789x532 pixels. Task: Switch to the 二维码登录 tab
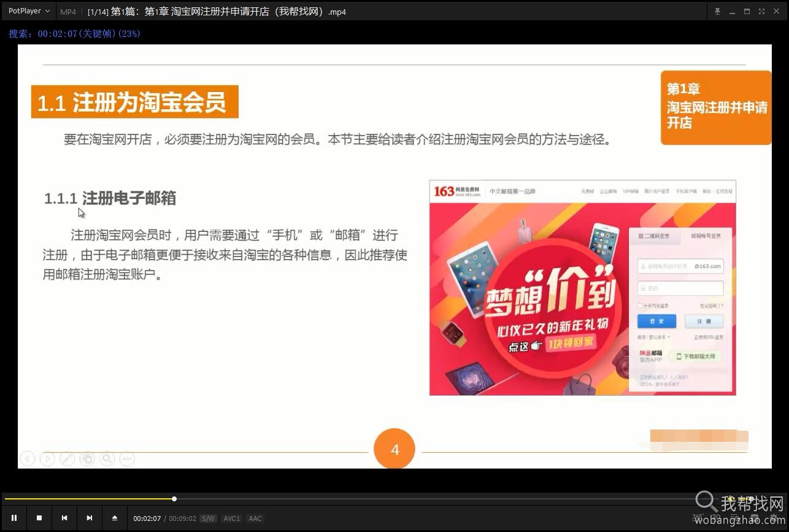tap(654, 236)
